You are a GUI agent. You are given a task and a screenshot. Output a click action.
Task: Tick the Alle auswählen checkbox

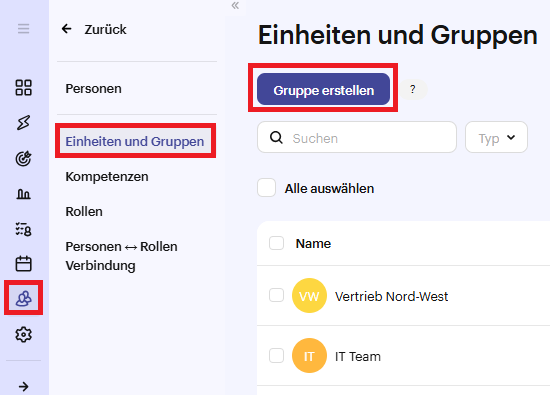(x=266, y=188)
